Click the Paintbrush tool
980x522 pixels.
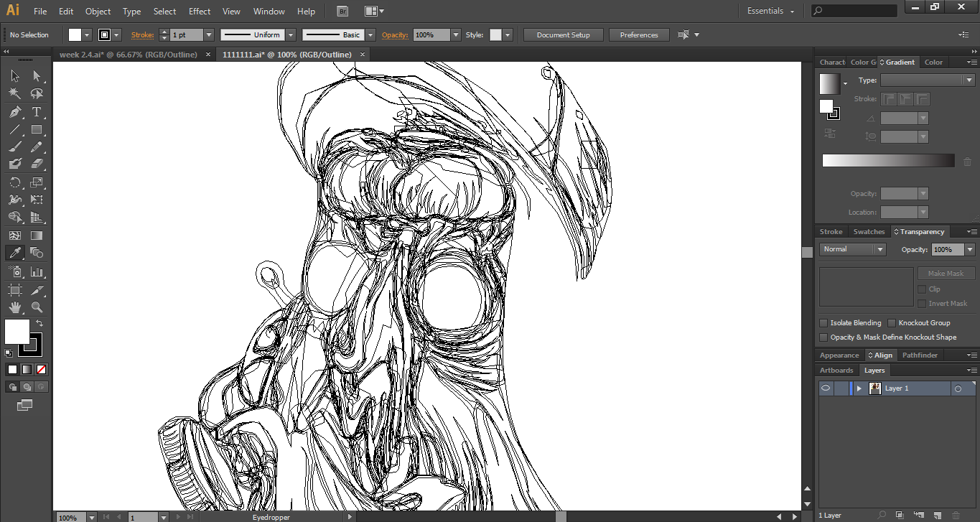coord(15,147)
